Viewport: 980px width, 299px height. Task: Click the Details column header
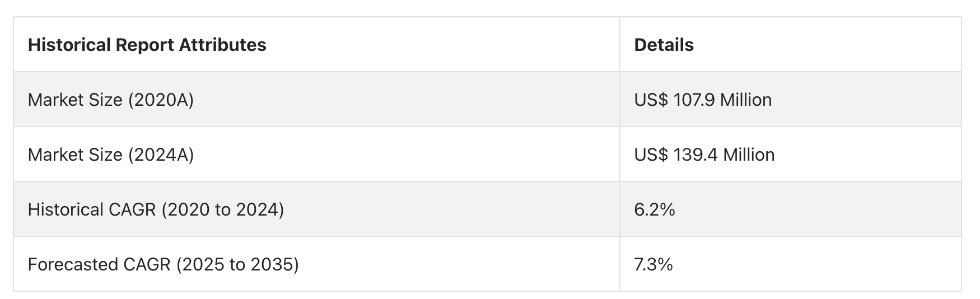[x=664, y=45]
